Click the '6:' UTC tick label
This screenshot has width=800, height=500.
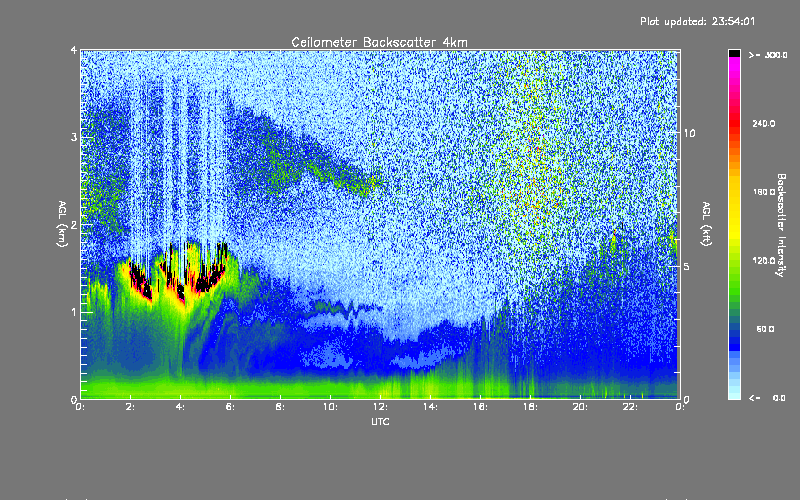(230, 407)
